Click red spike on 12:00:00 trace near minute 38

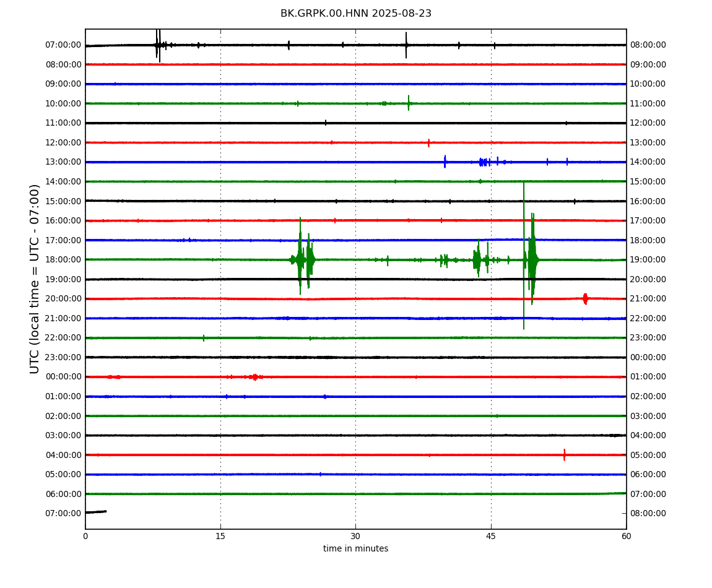point(428,142)
